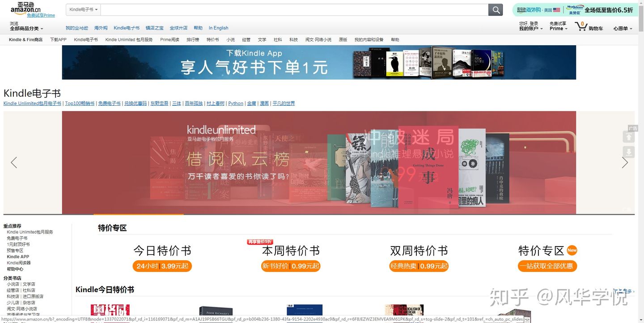Screen dimensions: 644x323
Task: Click 特价专区 一站获取全部优惠 button
Action: (547, 266)
